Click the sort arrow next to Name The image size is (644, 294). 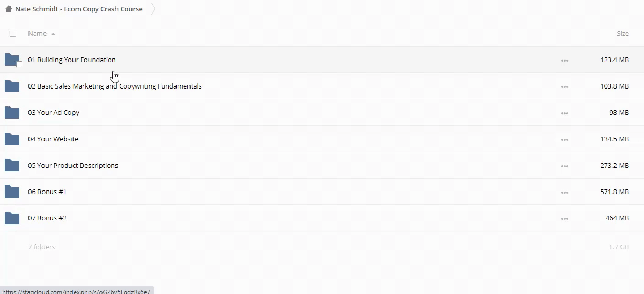pyautogui.click(x=53, y=34)
